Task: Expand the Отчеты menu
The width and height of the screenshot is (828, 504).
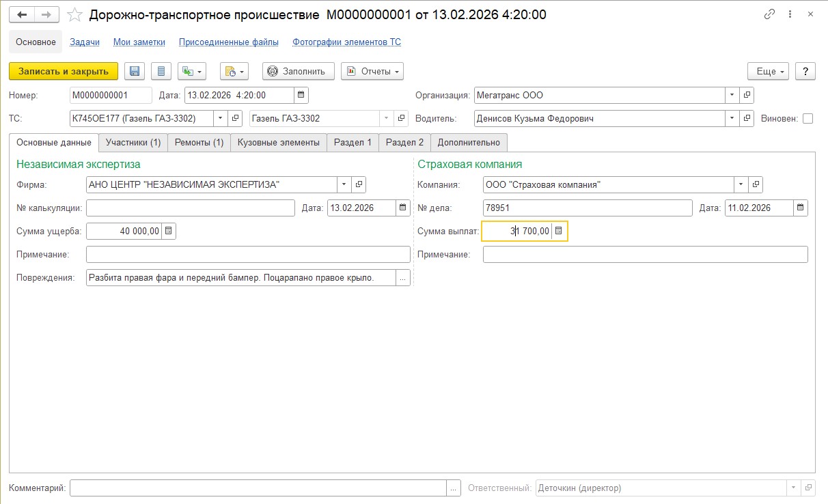Action: click(x=372, y=71)
